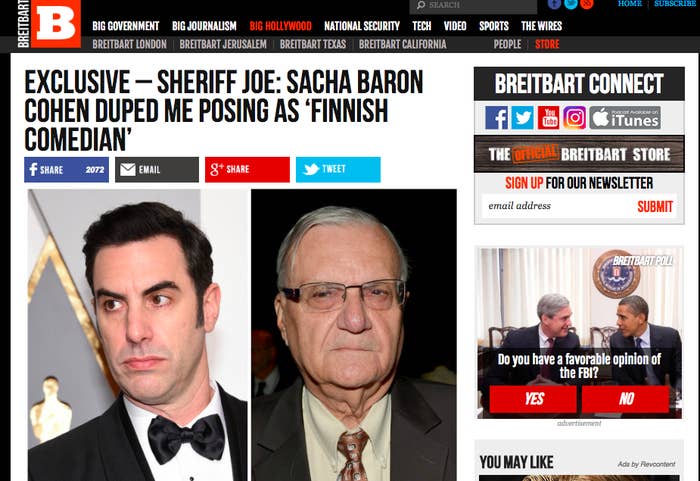Open Big Government section
Screen dimensions: 700x481
[125, 26]
